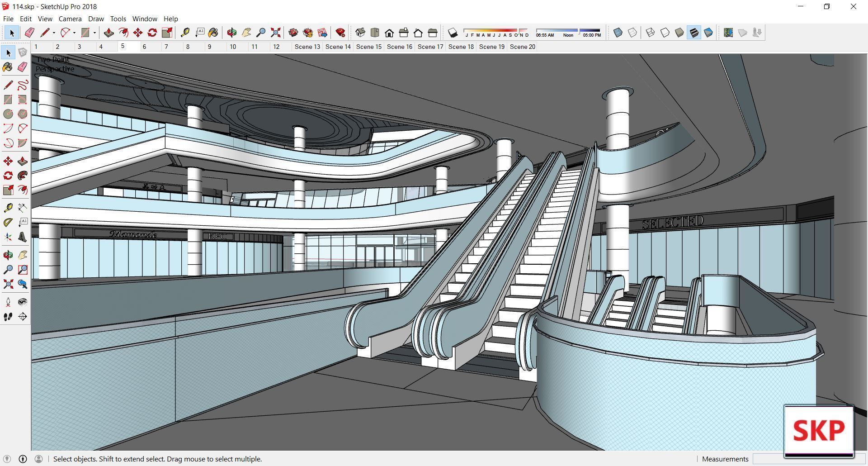
Task: Open Line tool dropdown arrow
Action: tap(54, 33)
